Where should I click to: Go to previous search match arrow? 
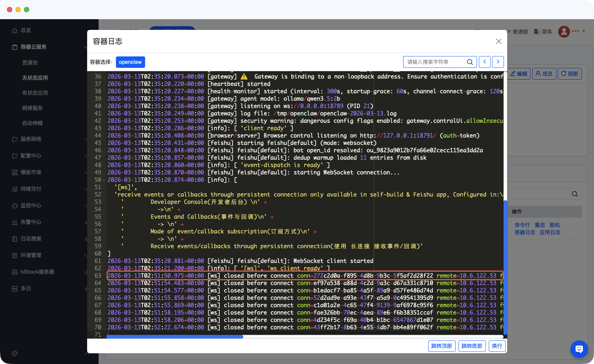485,62
